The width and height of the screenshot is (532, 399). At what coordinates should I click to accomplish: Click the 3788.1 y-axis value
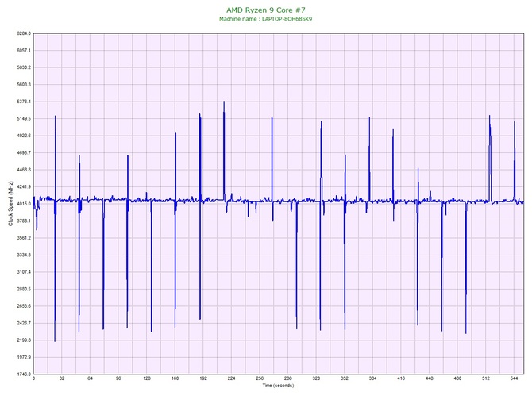23,221
